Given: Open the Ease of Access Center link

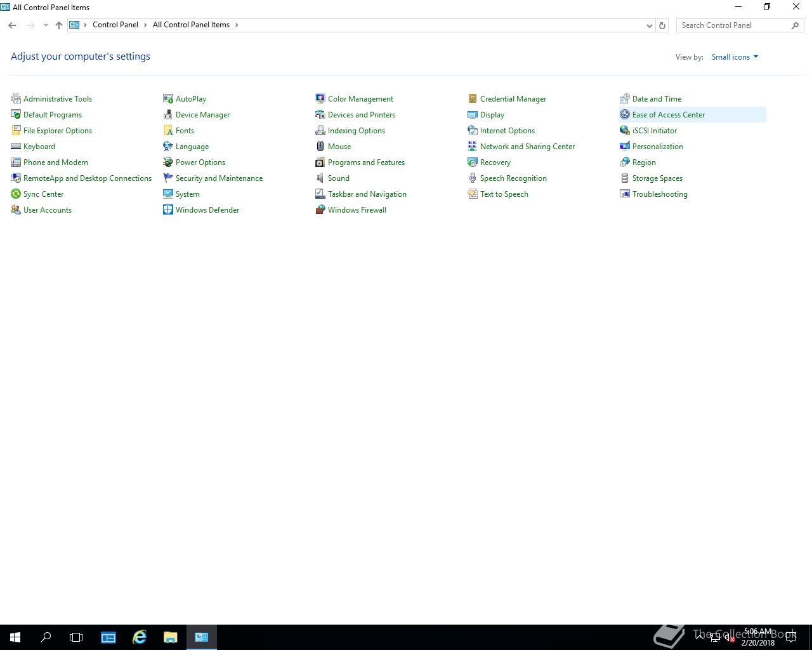Looking at the screenshot, I should point(669,114).
